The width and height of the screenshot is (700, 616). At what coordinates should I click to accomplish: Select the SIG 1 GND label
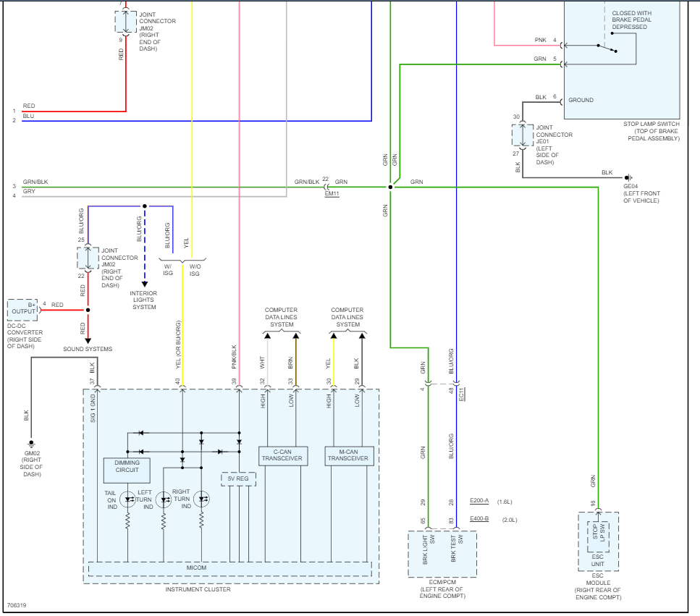click(x=93, y=408)
